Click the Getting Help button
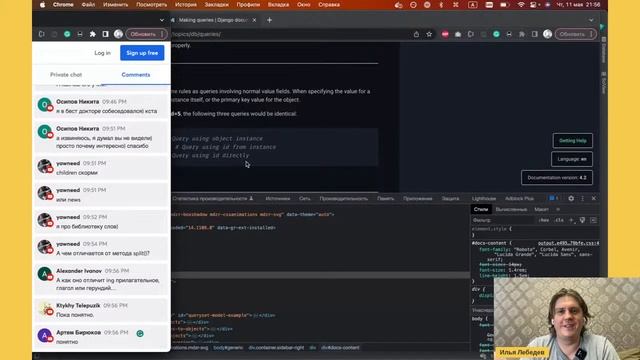The image size is (640, 360). (573, 141)
